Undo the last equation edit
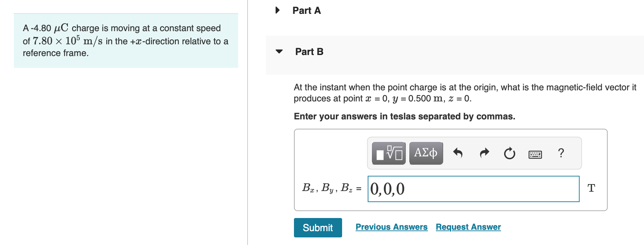The width and height of the screenshot is (644, 245). (x=458, y=153)
